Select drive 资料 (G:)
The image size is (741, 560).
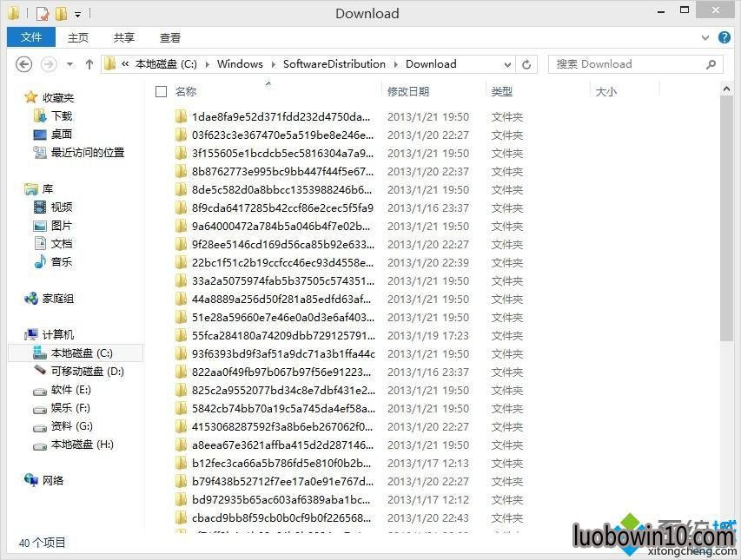(x=72, y=426)
